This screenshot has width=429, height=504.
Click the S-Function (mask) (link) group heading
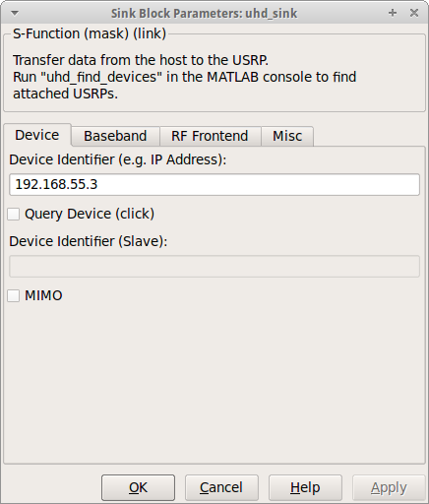coord(90,33)
